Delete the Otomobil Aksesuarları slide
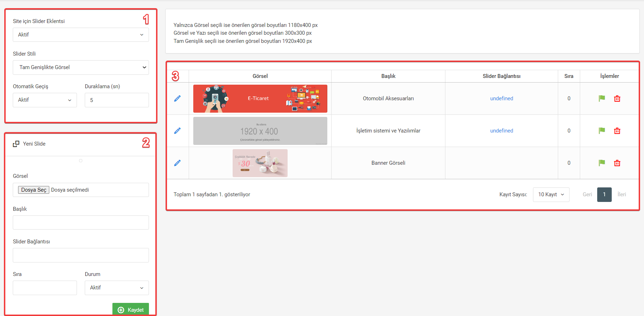The height and width of the screenshot is (316, 644). click(617, 98)
